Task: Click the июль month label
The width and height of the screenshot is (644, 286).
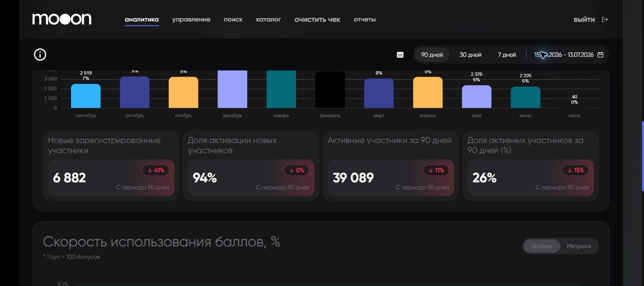Action: pos(574,115)
